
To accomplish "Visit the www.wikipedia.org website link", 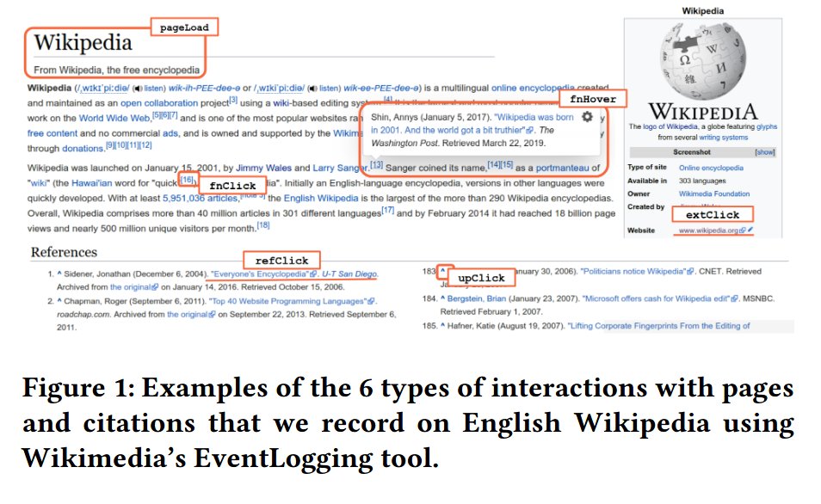I will tap(708, 230).
